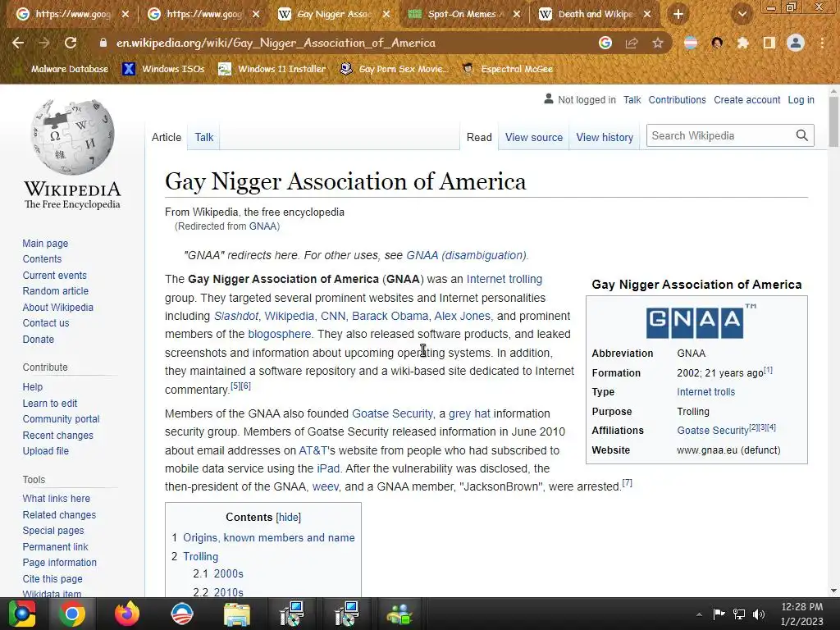Follow the blogosphere link
This screenshot has height=630, width=840.
tap(279, 334)
